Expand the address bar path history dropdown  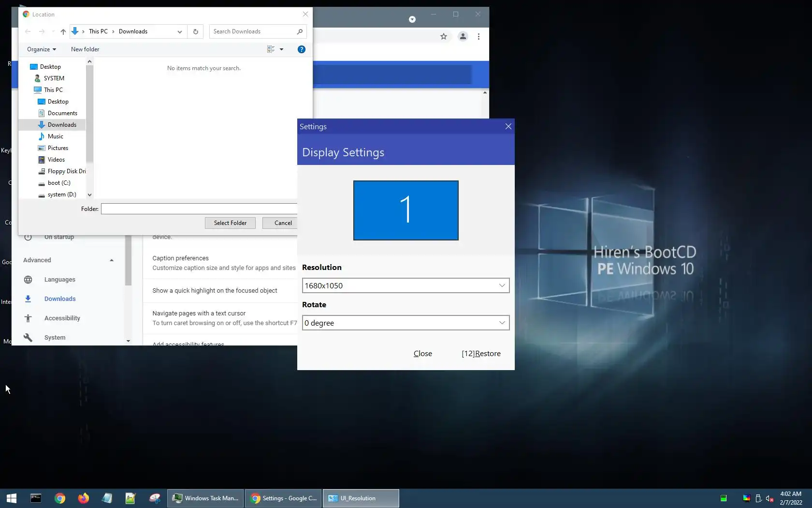(x=180, y=31)
